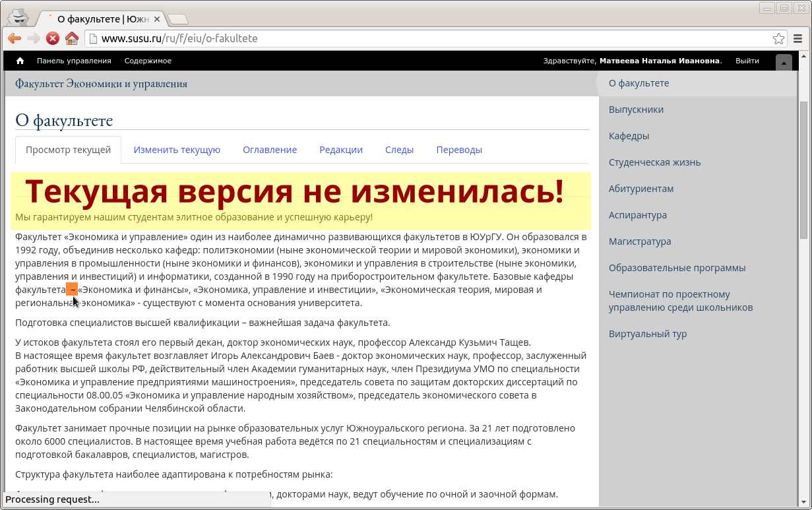Click the Выйти logout link
The image size is (812, 510).
(747, 61)
